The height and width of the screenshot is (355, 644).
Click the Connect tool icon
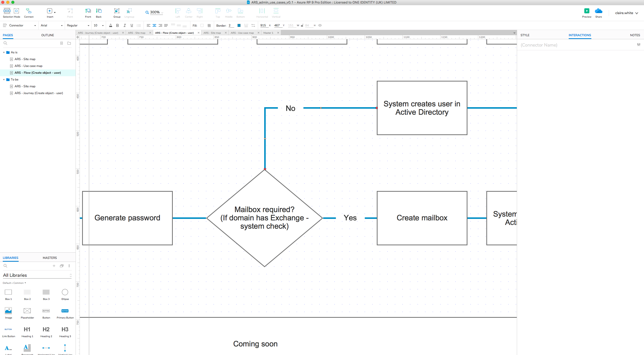coord(29,11)
